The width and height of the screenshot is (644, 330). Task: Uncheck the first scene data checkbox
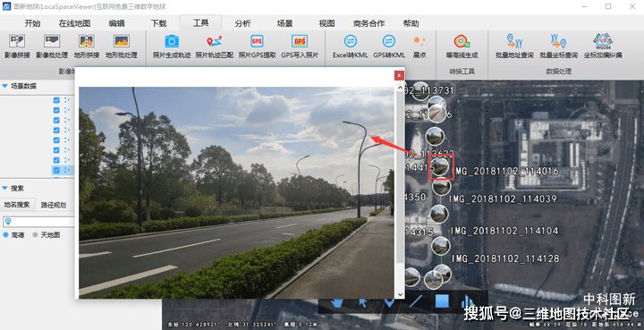56,100
